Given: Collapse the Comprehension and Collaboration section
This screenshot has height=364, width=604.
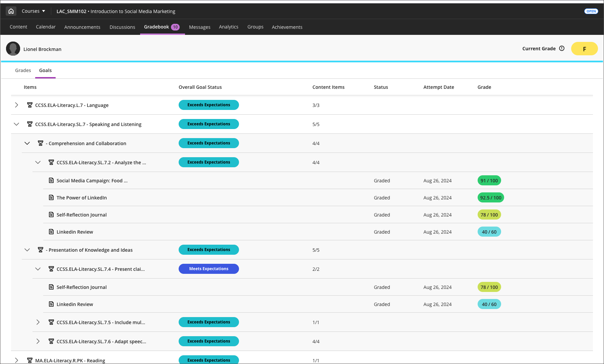Looking at the screenshot, I should 27,143.
